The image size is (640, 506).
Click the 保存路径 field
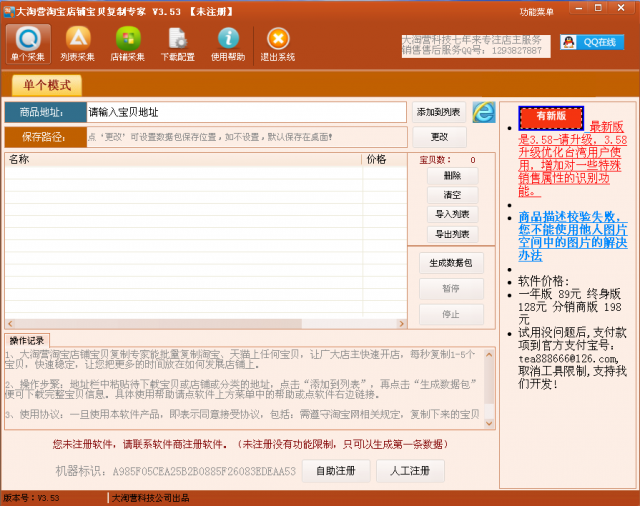point(247,137)
